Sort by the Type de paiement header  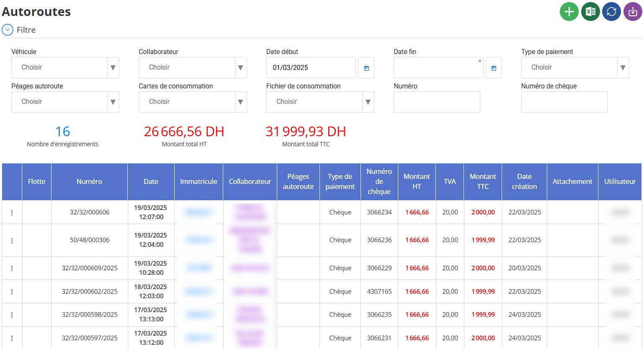tap(340, 181)
